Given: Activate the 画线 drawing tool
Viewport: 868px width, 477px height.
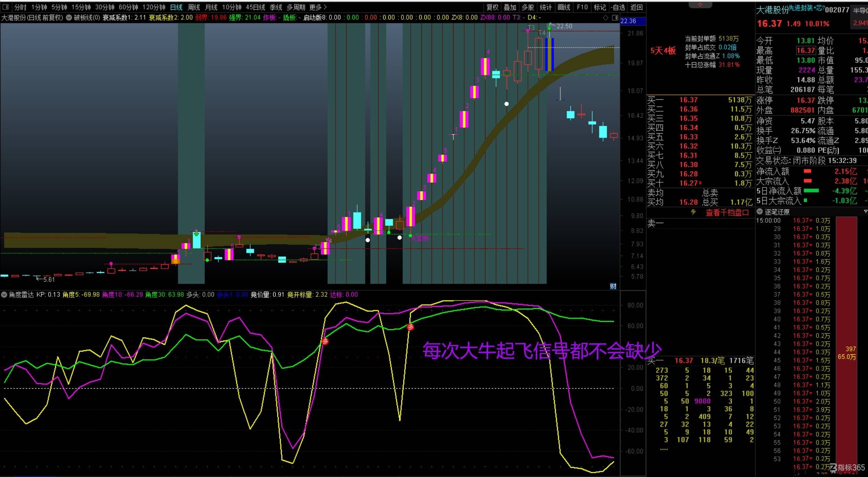Looking at the screenshot, I should point(564,7).
